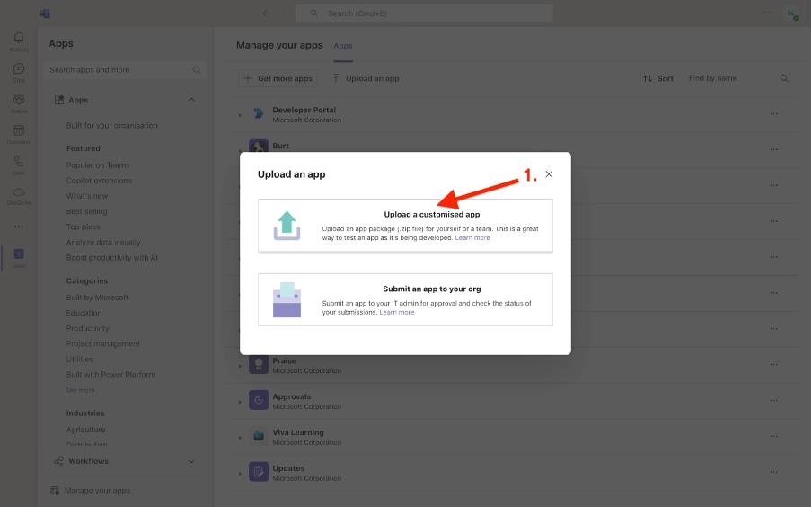Open Agriculture industry
Viewport: 812px width, 507px height.
85,430
